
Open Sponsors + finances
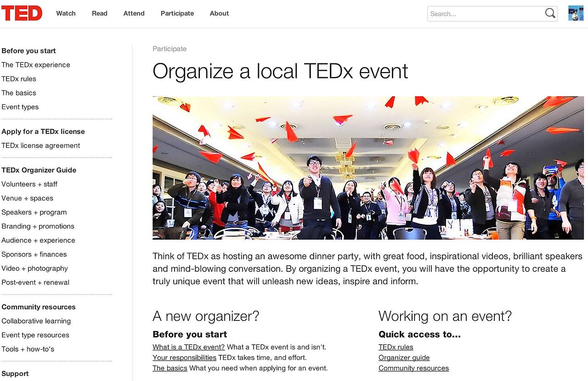coord(34,254)
